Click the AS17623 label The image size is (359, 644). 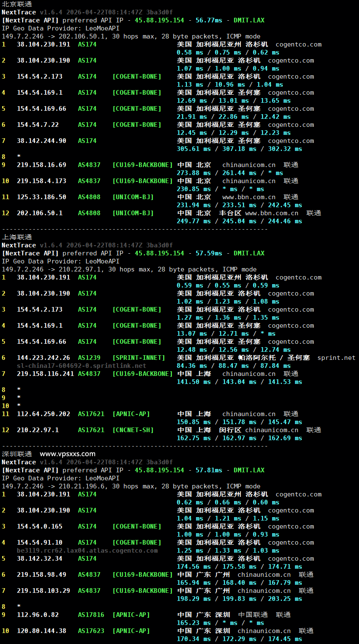click(x=91, y=631)
